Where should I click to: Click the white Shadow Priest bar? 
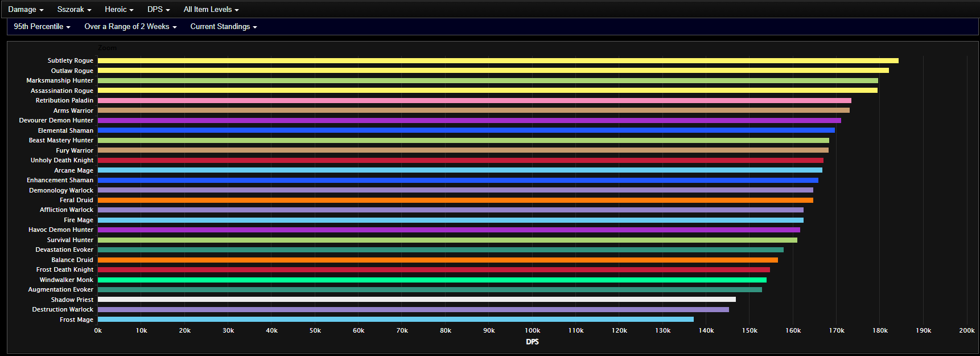(x=417, y=300)
